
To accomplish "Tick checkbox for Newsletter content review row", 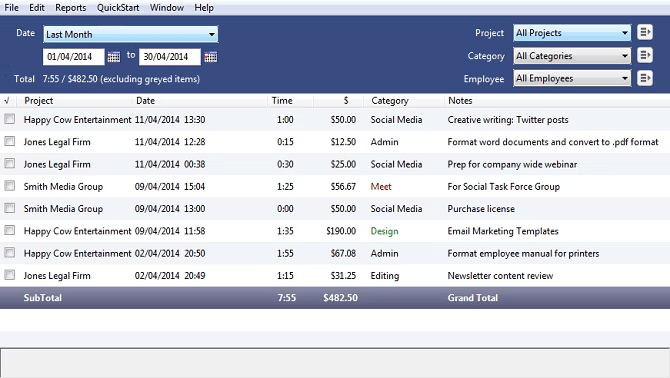I will [x=9, y=275].
